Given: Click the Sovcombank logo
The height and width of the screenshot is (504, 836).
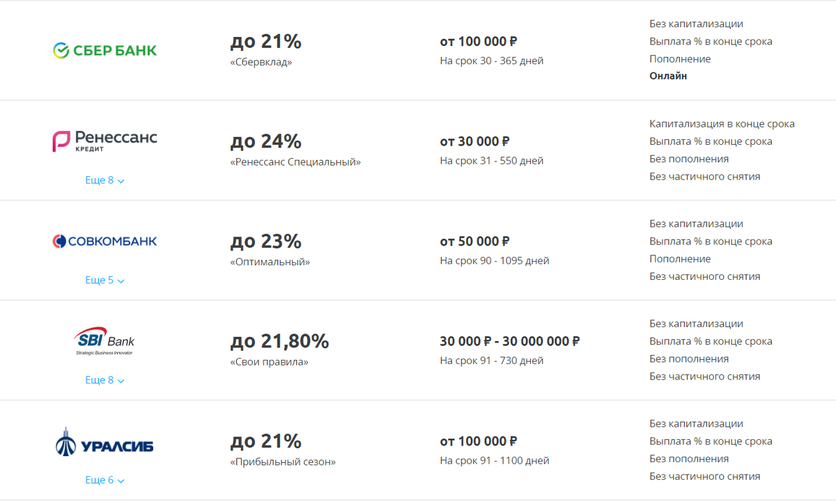Looking at the screenshot, I should (105, 241).
